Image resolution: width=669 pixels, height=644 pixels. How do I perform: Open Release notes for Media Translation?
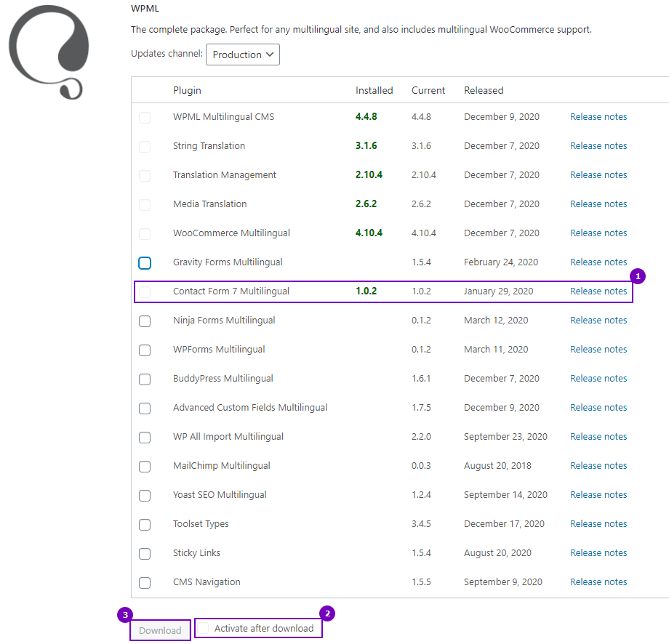point(598,204)
